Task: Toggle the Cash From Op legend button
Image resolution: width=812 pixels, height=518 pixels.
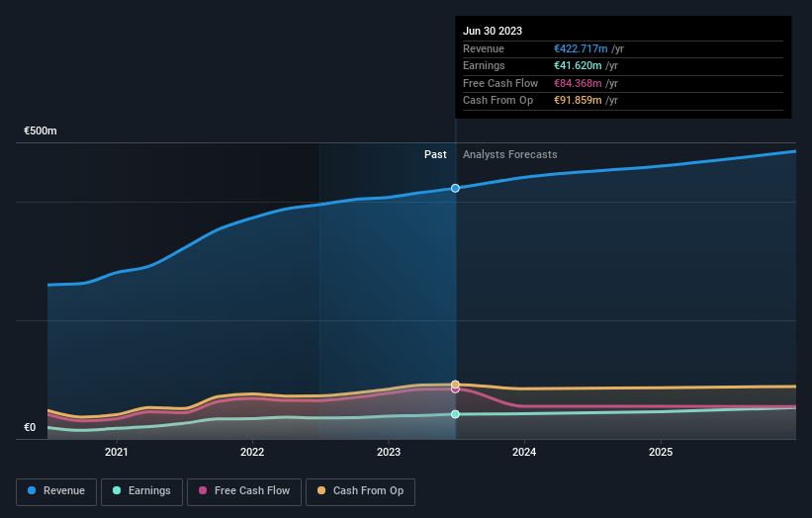Action: point(360,491)
